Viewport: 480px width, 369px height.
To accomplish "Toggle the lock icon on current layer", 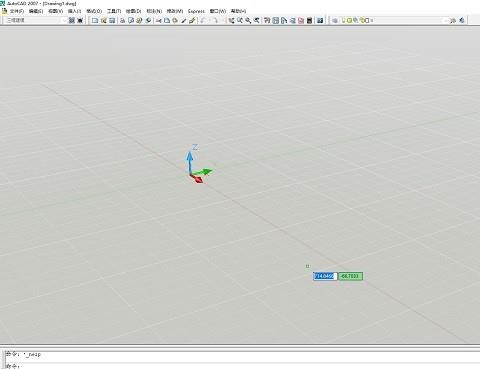I will click(362, 20).
